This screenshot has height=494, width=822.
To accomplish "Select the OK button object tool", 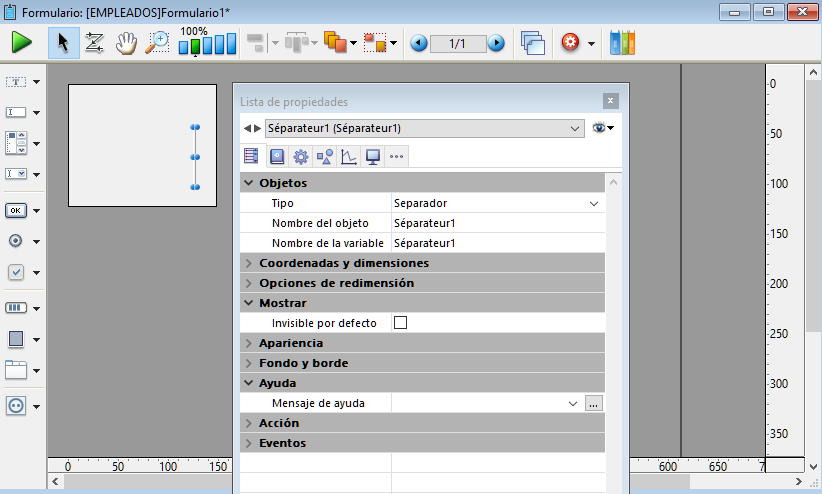I will coord(16,210).
